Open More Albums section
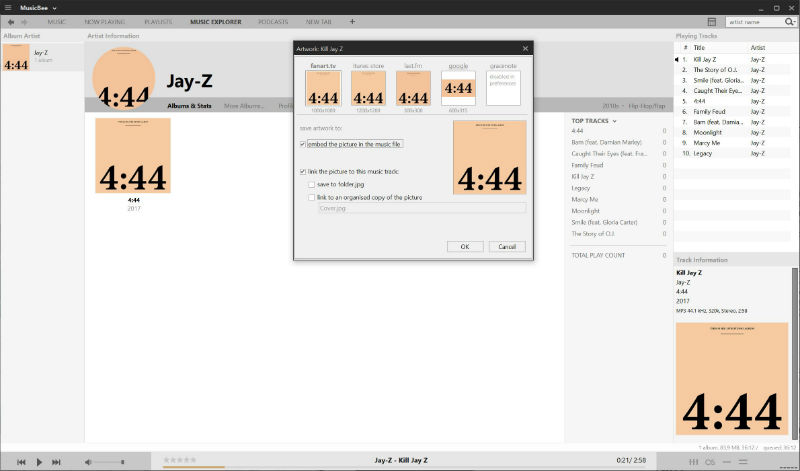The image size is (800, 471). [x=244, y=106]
